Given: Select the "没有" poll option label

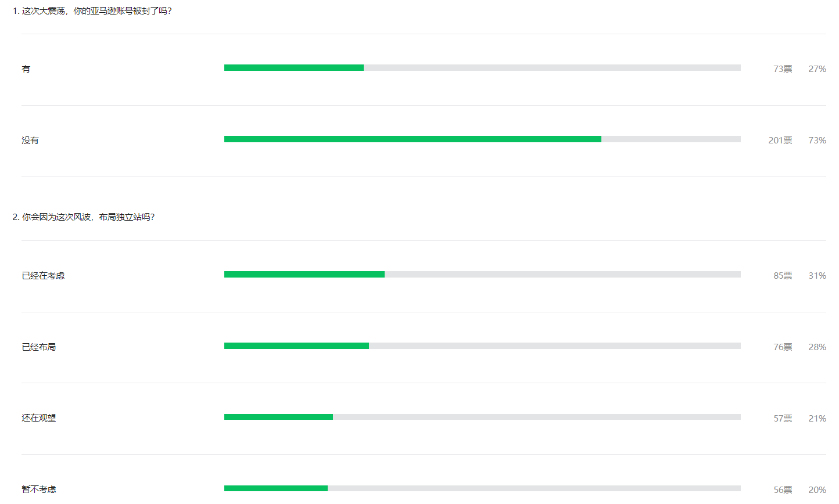Looking at the screenshot, I should coord(30,141).
